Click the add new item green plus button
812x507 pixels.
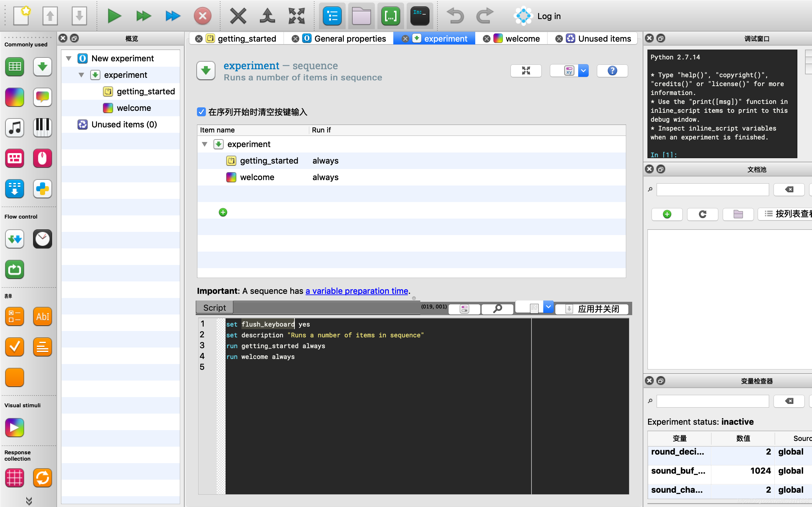(223, 212)
